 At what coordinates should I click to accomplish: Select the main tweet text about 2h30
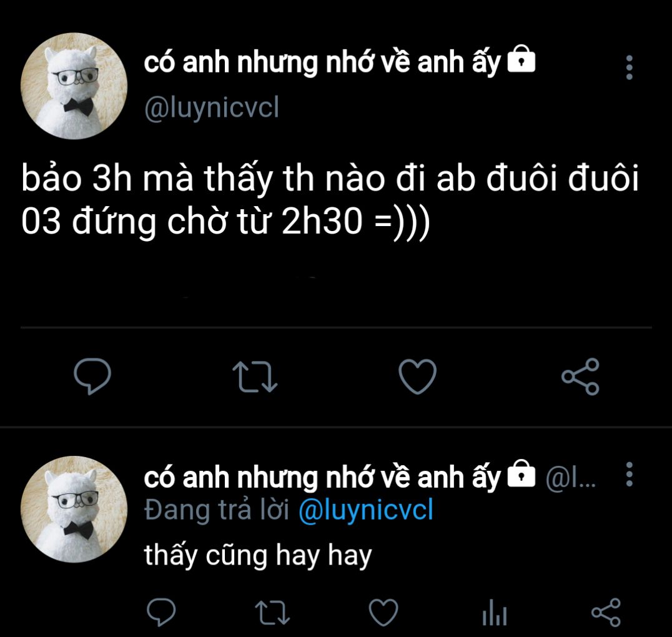(x=330, y=200)
